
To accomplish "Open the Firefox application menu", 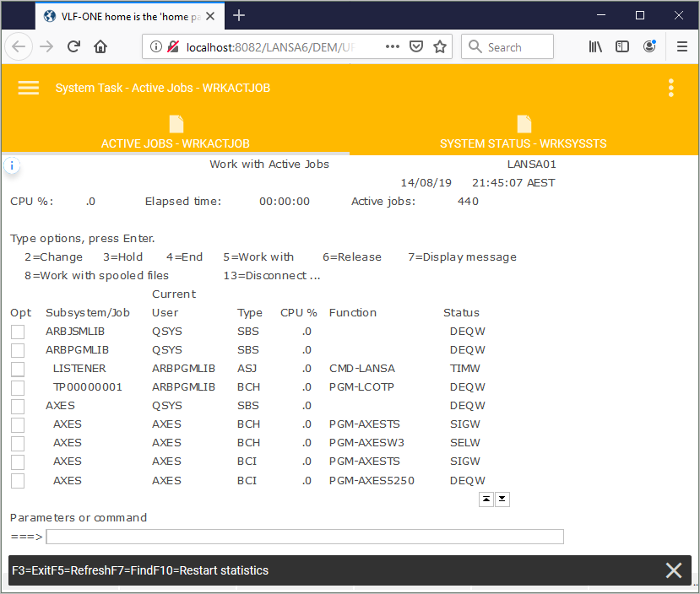I will tap(681, 47).
